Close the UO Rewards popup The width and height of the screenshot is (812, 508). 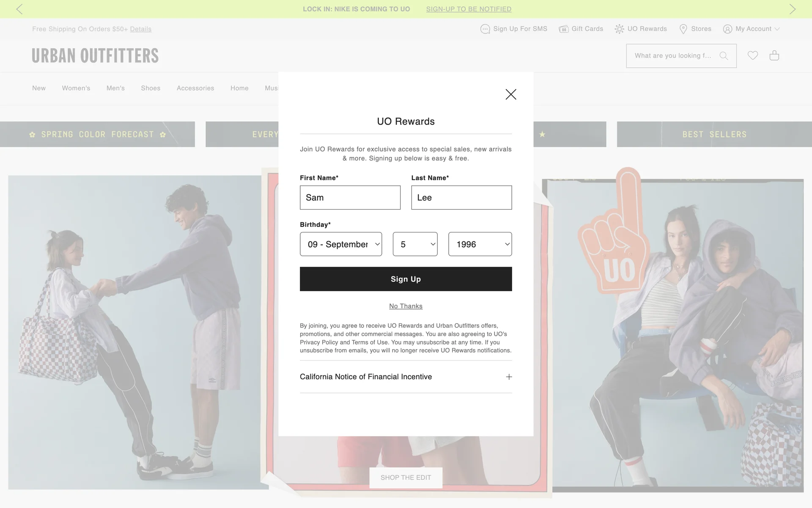point(511,94)
